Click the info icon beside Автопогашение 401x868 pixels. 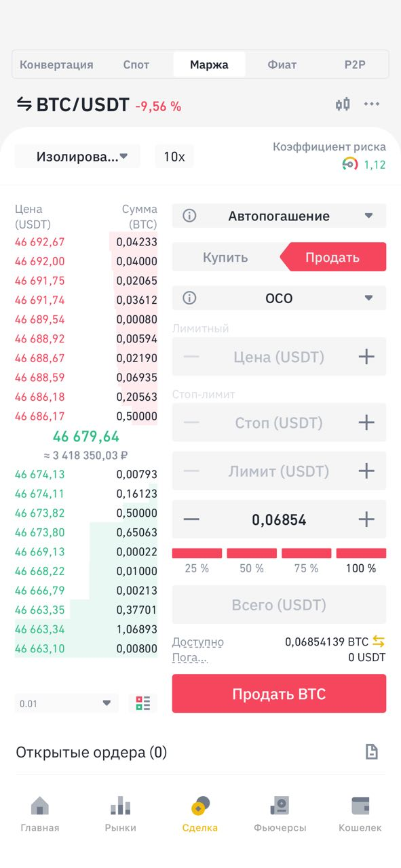(x=190, y=216)
